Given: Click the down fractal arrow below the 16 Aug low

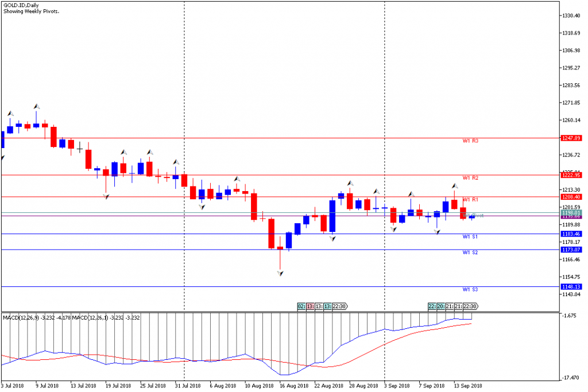Looking at the screenshot, I should 280,274.
